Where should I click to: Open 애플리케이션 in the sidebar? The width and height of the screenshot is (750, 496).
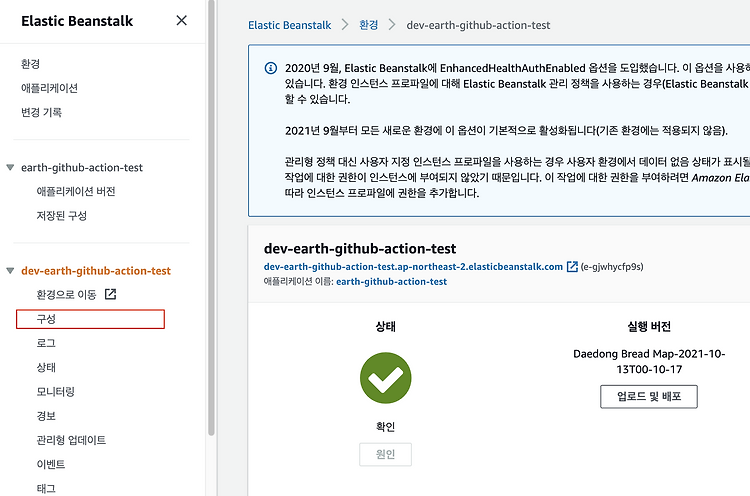(x=49, y=88)
